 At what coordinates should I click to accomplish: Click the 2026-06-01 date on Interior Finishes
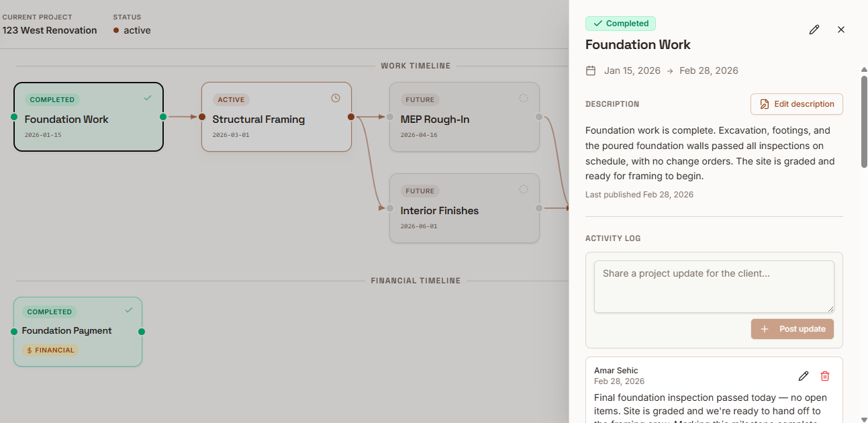tap(419, 226)
